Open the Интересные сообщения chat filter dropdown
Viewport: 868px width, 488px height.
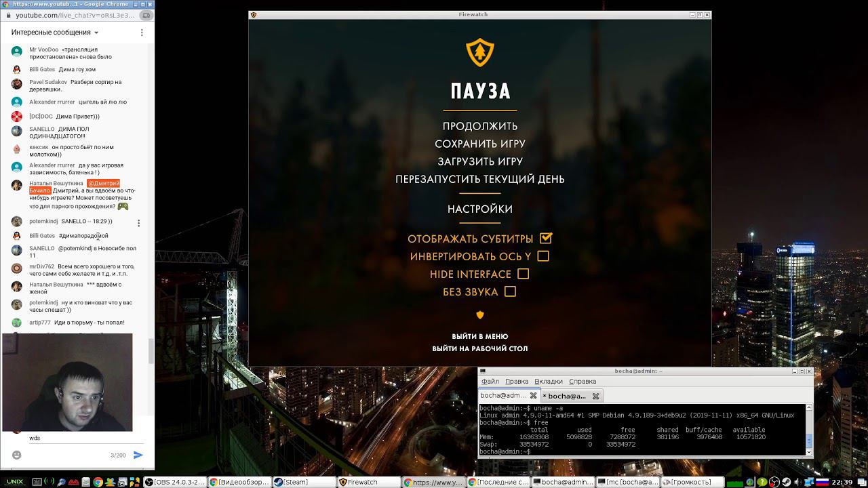click(x=55, y=33)
